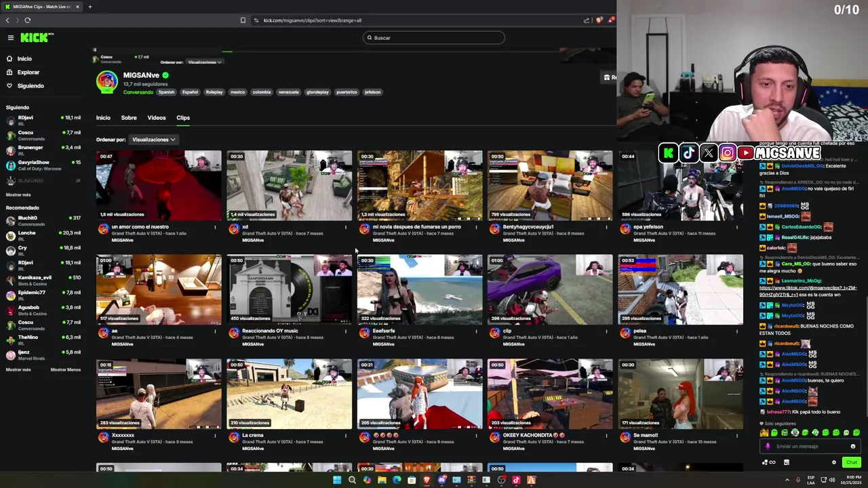Click the gtaroleplay tag
The width and height of the screenshot is (868, 488).
coord(317,92)
